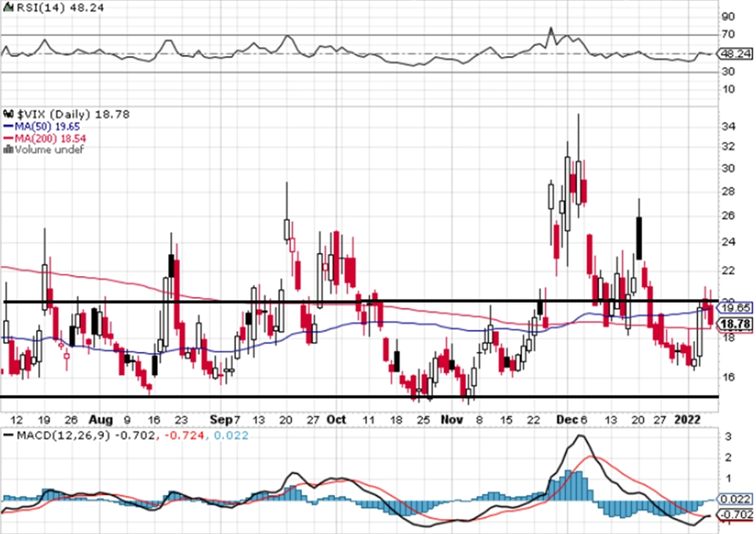Click the -0.702 MACD value label

click(x=735, y=514)
